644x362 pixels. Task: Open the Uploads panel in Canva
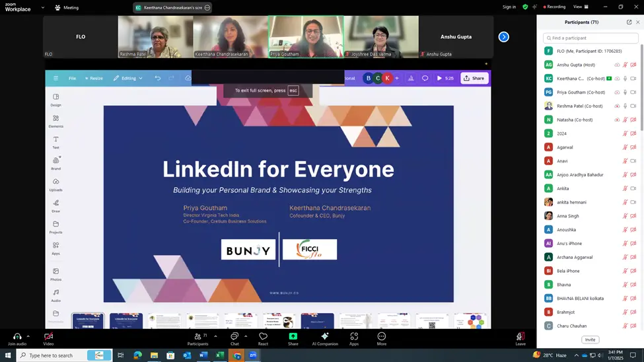coord(56,185)
